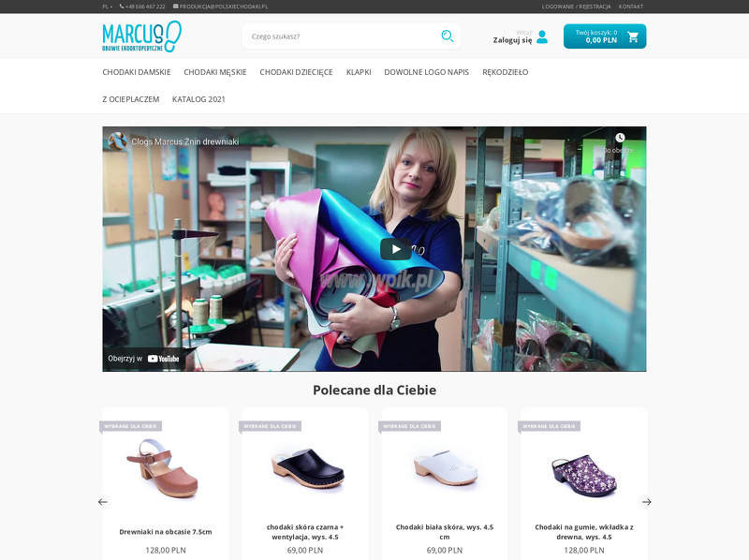Click the YouTube logo on video

point(163,359)
